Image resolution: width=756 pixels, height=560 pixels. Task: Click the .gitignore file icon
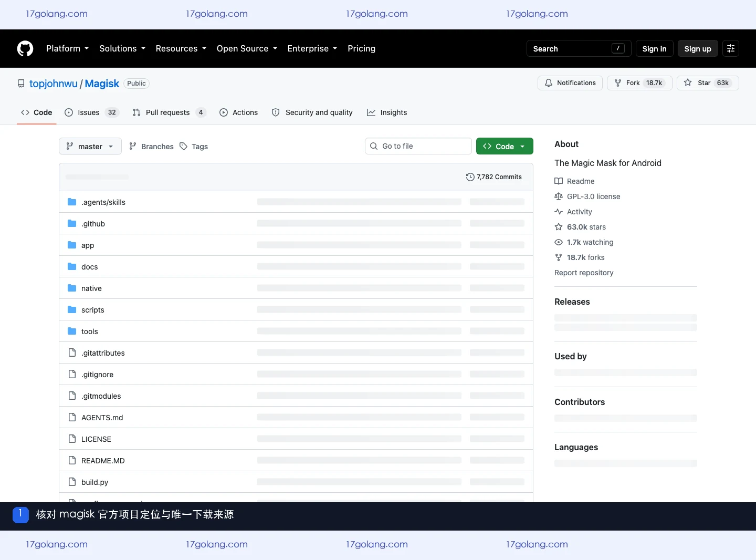pyautogui.click(x=72, y=374)
